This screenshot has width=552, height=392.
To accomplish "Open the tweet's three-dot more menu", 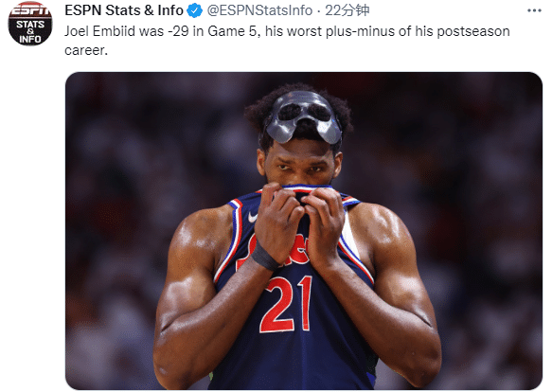I will (534, 11).
